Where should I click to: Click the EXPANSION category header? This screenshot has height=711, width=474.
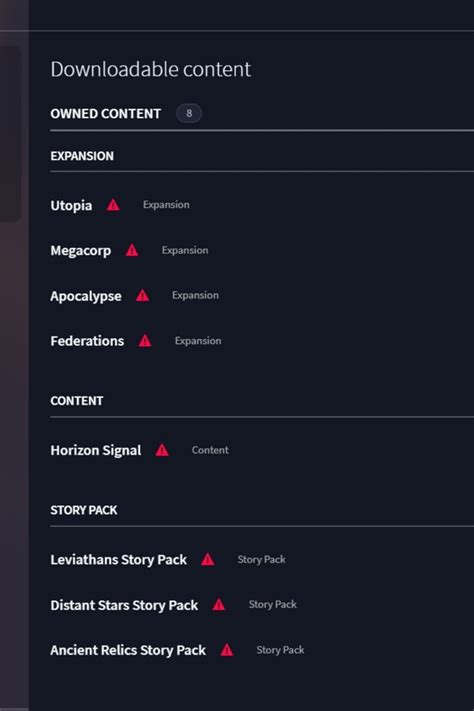82,156
